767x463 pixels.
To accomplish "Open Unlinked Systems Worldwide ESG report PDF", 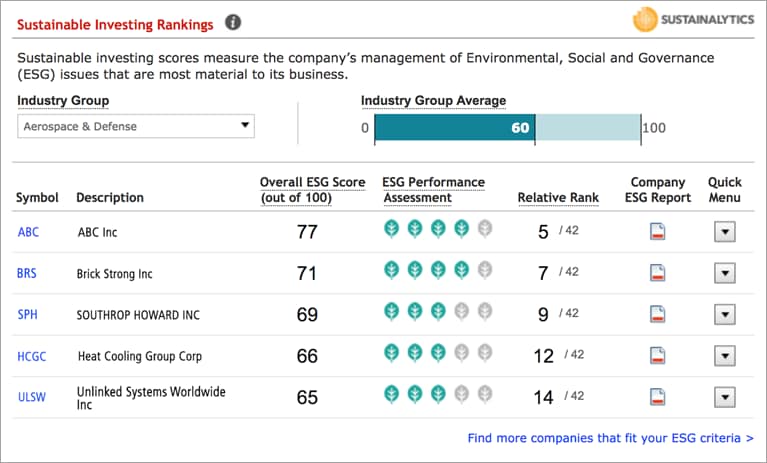I will point(658,397).
